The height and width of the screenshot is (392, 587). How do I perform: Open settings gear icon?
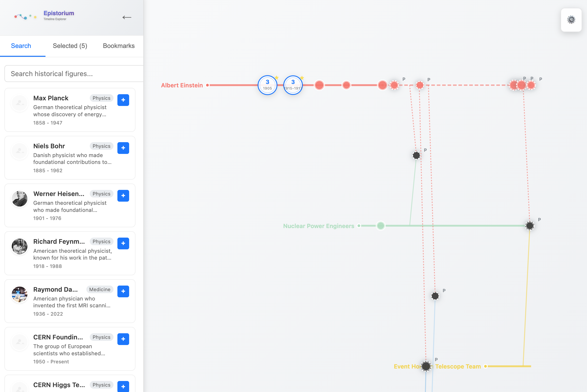571,20
